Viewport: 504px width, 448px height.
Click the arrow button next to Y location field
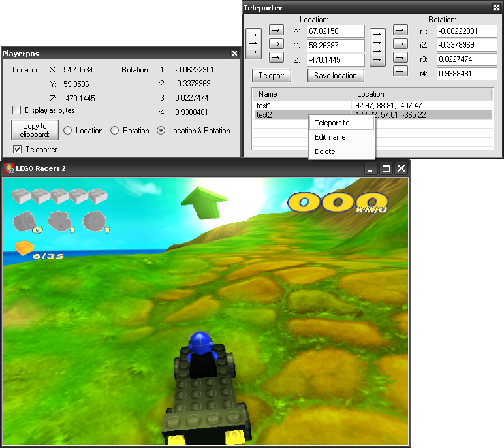coord(276,44)
